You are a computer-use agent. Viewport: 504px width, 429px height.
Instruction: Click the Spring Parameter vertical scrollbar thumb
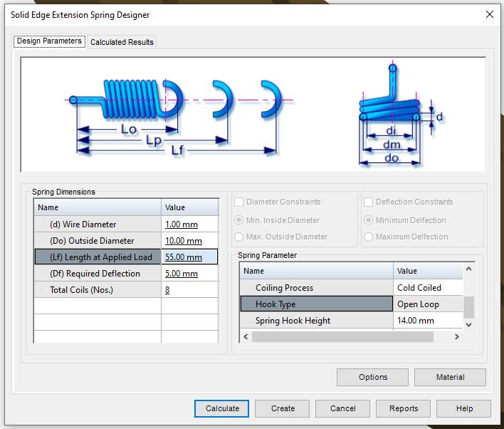[x=468, y=307]
